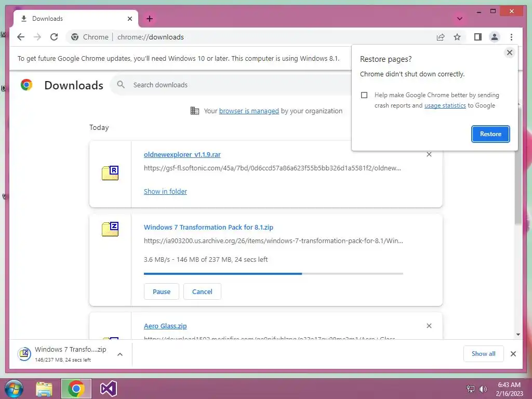This screenshot has width=532, height=399.
Task: Click the scrollbar down arrow
Action: click(518, 335)
